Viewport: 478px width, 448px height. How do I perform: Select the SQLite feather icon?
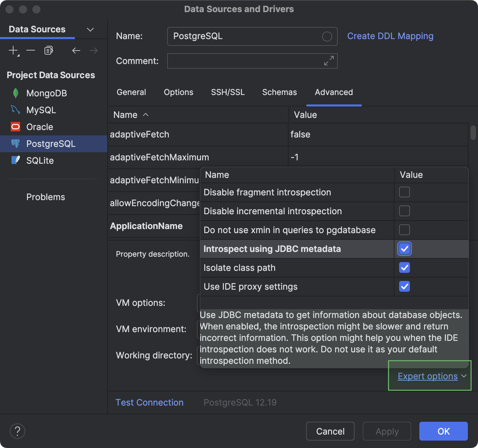coord(15,160)
